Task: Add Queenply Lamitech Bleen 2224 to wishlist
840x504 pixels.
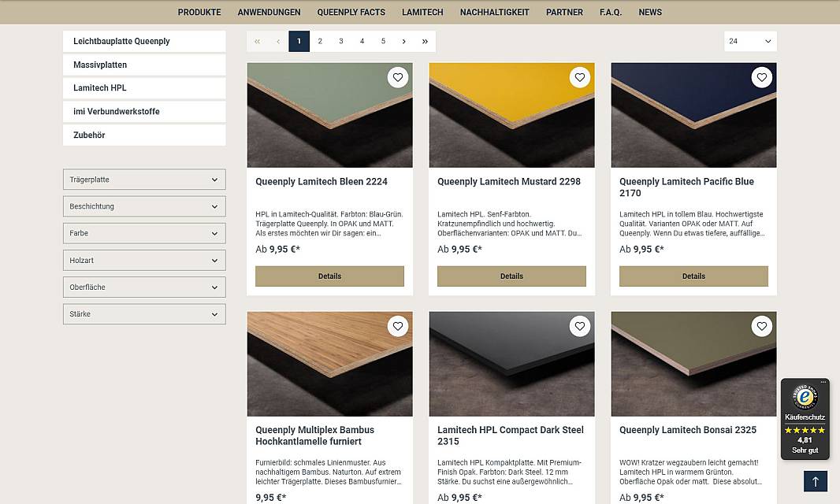Action: 397,77
